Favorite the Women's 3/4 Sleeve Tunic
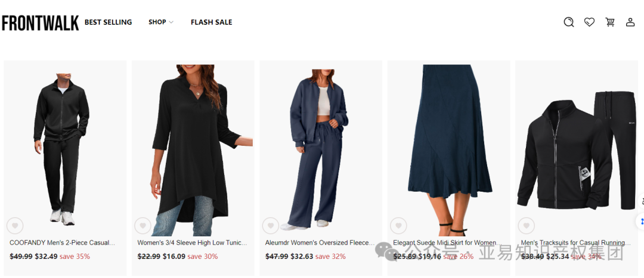 tap(143, 226)
